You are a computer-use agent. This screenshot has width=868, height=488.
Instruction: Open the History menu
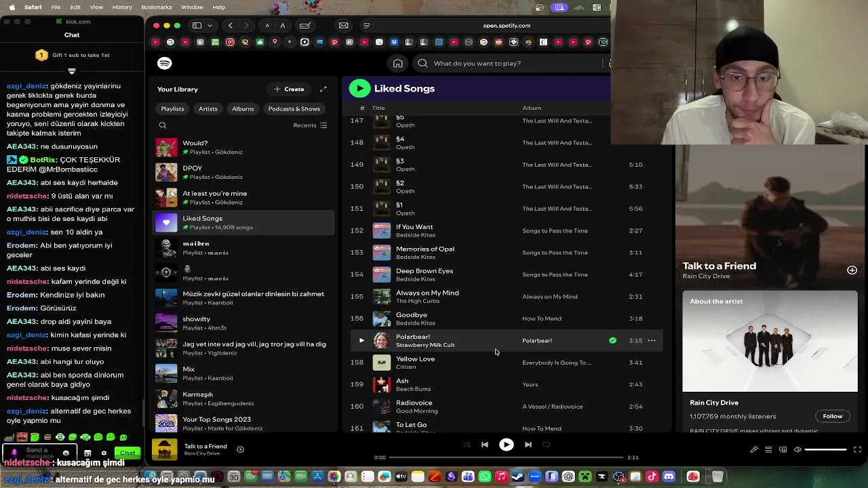pyautogui.click(x=122, y=7)
